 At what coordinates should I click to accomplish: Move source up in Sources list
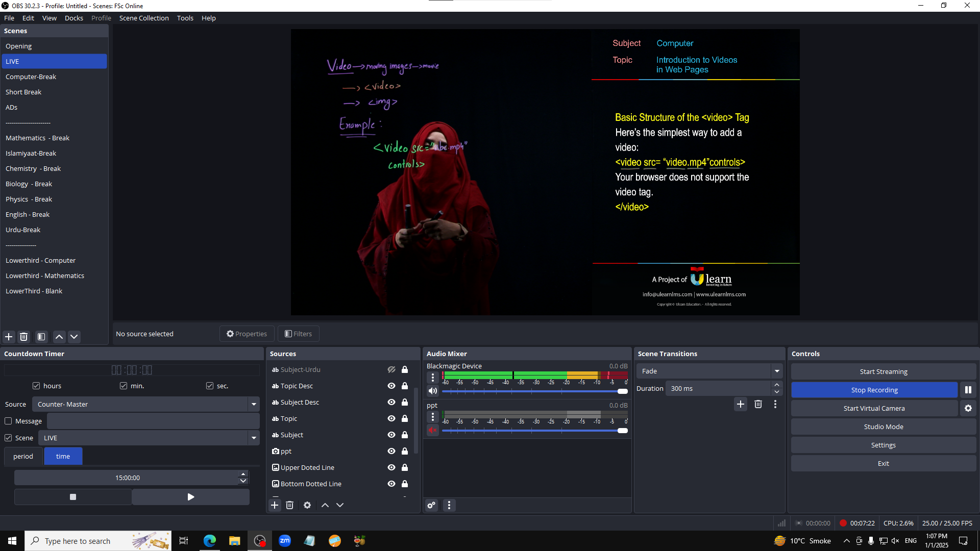point(325,505)
